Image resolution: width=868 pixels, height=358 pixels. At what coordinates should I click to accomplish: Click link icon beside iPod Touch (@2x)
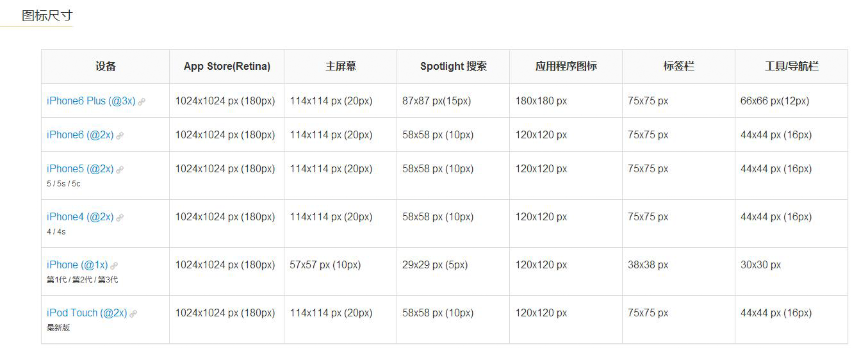point(133,314)
